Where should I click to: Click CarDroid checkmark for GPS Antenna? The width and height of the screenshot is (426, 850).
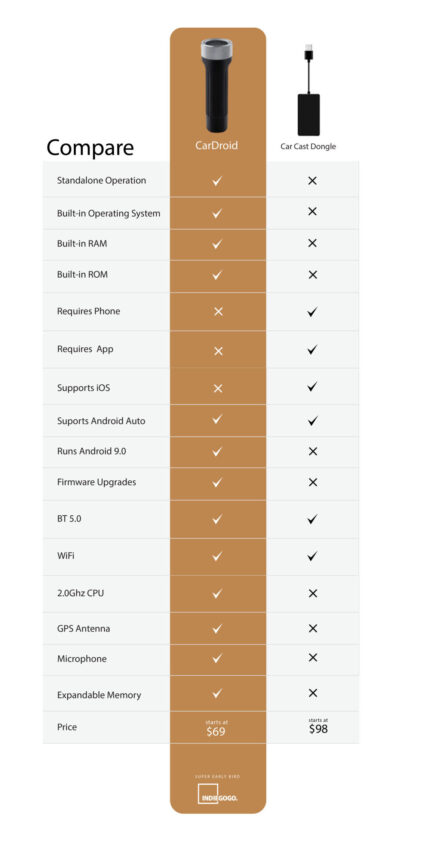coord(217,629)
